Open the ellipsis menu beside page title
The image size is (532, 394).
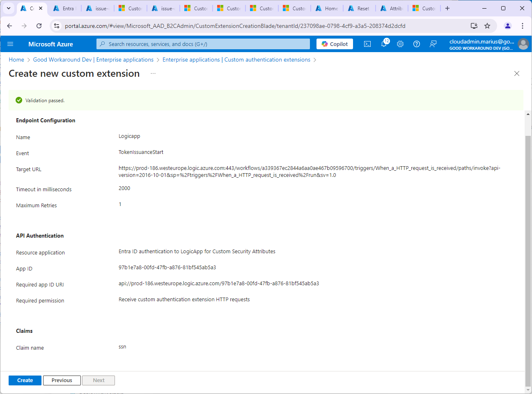pyautogui.click(x=153, y=73)
